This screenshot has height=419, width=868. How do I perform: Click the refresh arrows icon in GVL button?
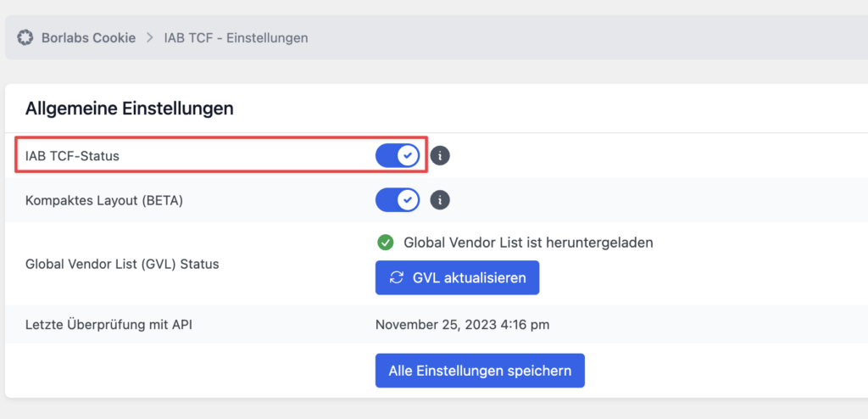coord(397,277)
